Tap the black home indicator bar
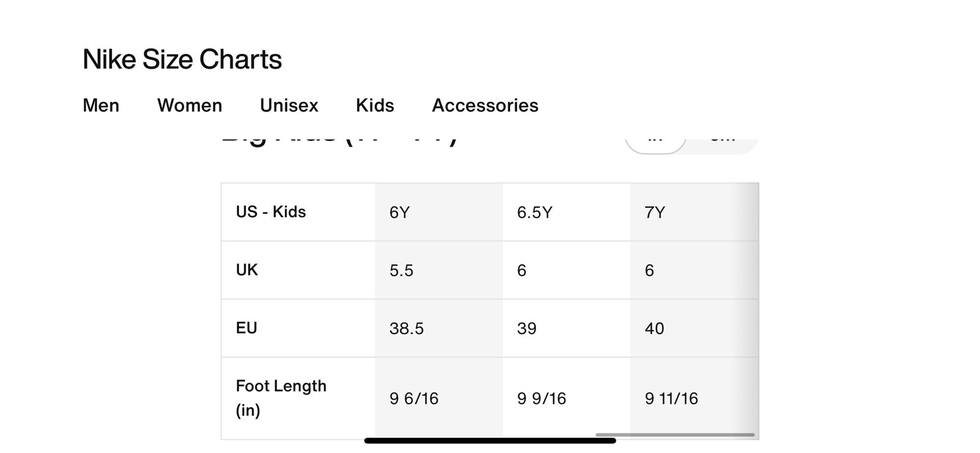 pos(490,441)
